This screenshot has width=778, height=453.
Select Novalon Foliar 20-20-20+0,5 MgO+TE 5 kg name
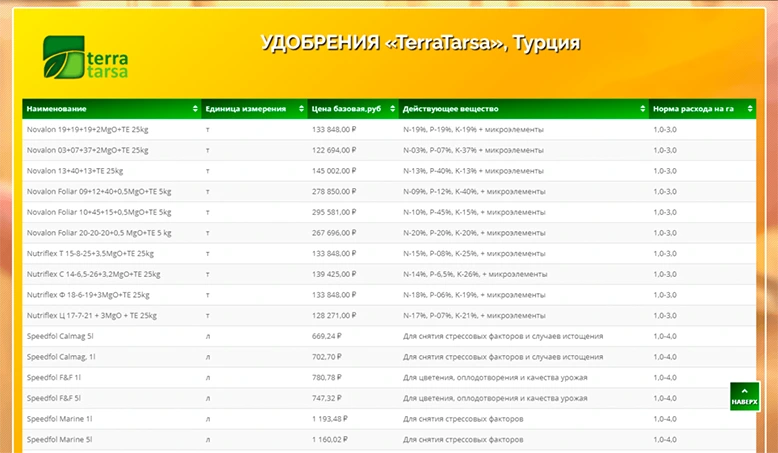[99, 233]
